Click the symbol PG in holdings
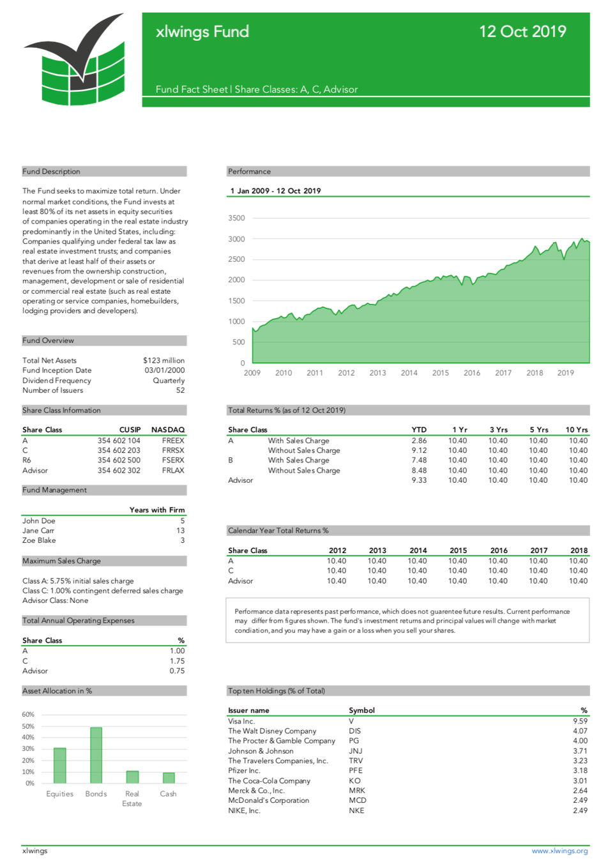613x868 pixels. pyautogui.click(x=354, y=741)
